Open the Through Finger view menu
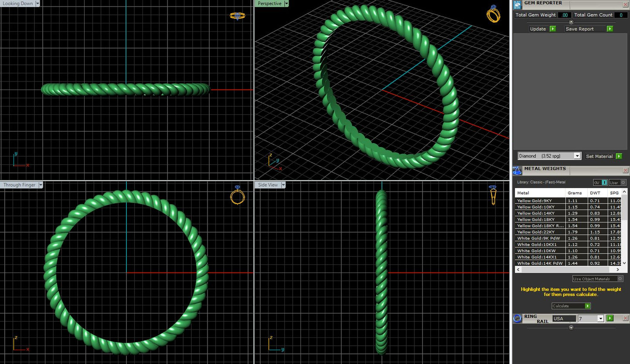This screenshot has width=630, height=364. [x=41, y=185]
